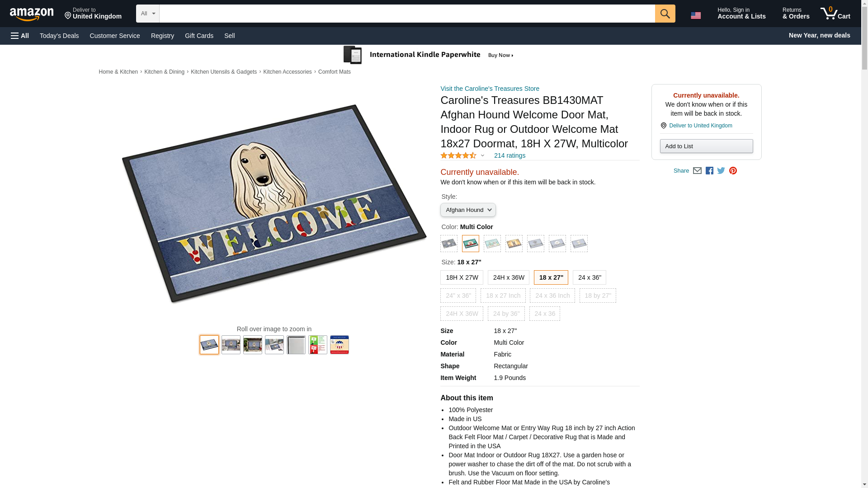This screenshot has height=488, width=868.
Task: Share via the email envelope icon
Action: tap(697, 171)
